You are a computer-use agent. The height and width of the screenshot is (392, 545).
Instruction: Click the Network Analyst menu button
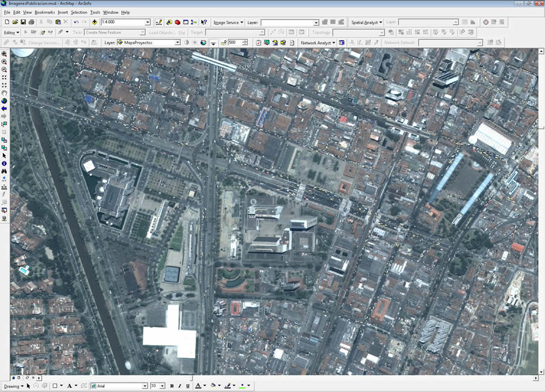(318, 42)
